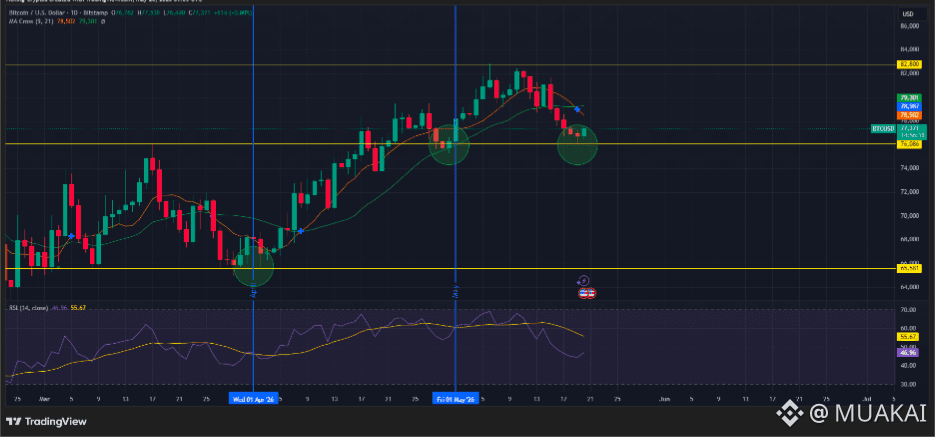Click the USD currency selector on price axis
The height and width of the screenshot is (439, 935).
click(x=908, y=14)
